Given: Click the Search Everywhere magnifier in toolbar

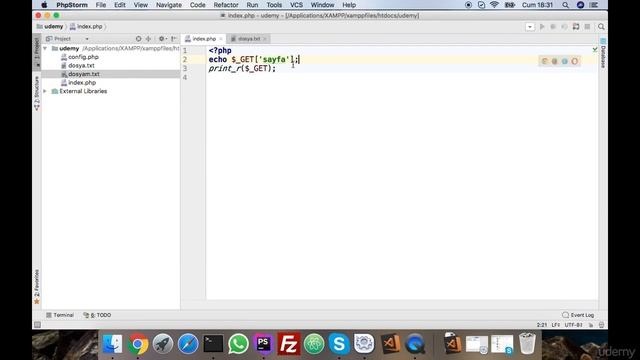Looking at the screenshot, I should pos(601,27).
